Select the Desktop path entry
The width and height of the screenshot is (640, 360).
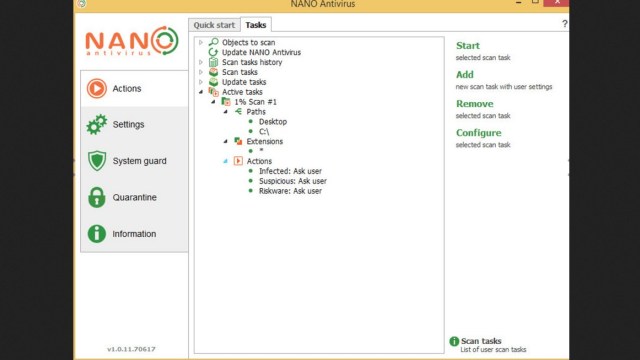[x=273, y=122]
